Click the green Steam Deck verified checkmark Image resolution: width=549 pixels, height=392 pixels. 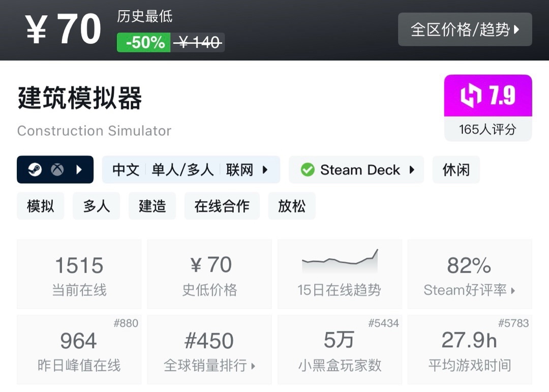point(308,170)
